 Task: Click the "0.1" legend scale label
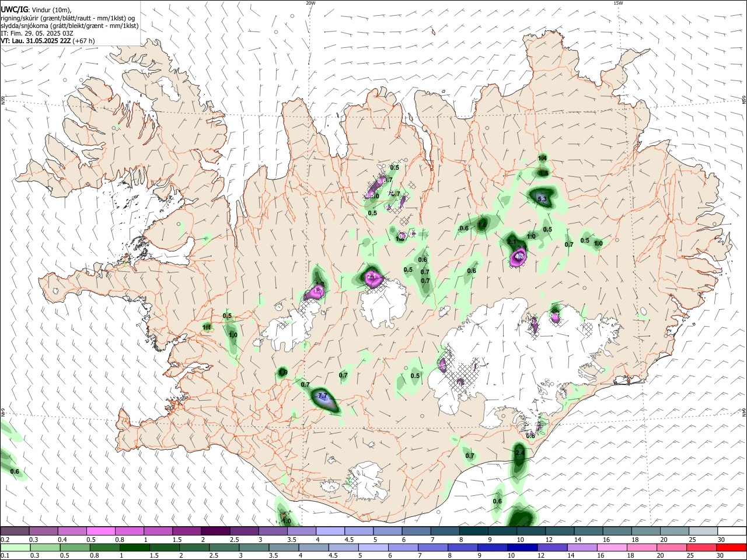(5, 556)
